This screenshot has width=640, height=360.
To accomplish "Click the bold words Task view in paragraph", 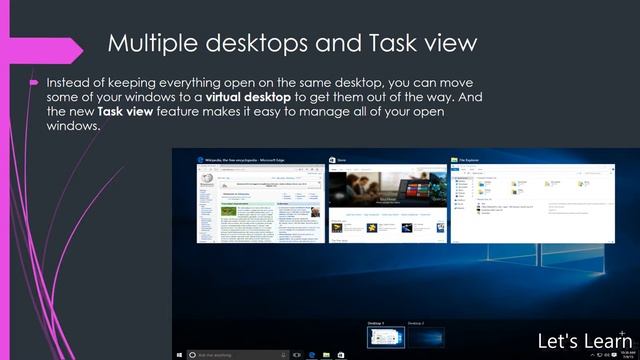I will click(x=125, y=111).
